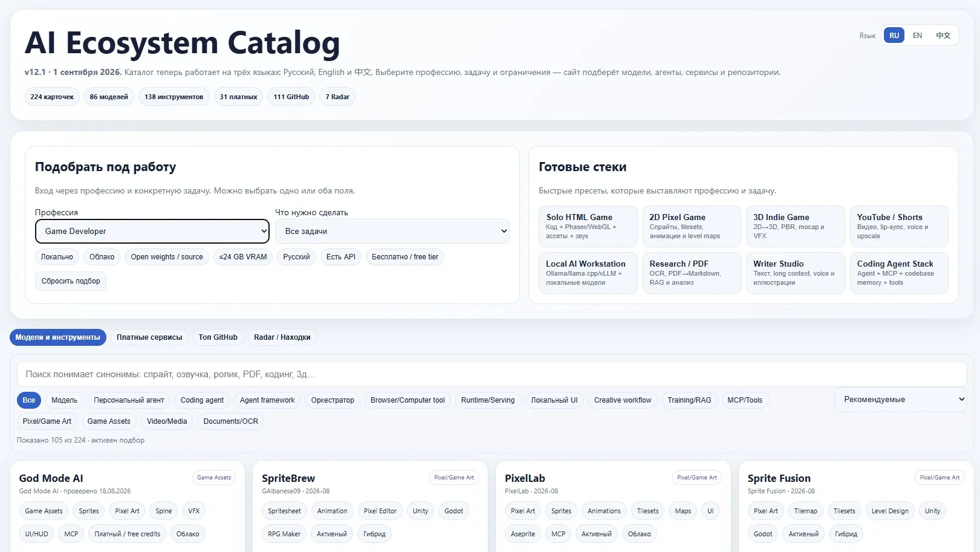Click the '86 моделей' stat badge
This screenshot has width=980, height=552.
(109, 97)
